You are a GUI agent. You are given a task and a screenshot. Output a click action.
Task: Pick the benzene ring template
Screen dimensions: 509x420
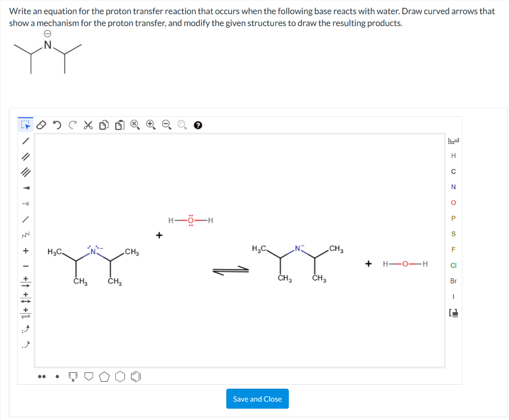(136, 376)
